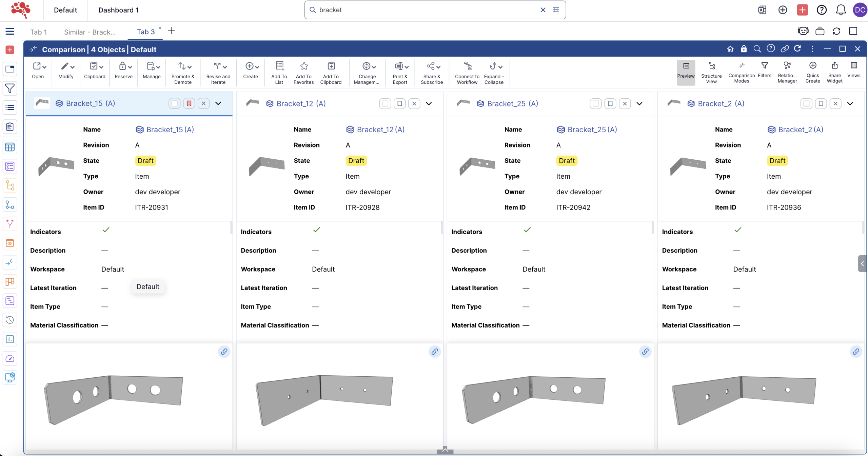Click Add To Favorites star icon

[x=303, y=66]
